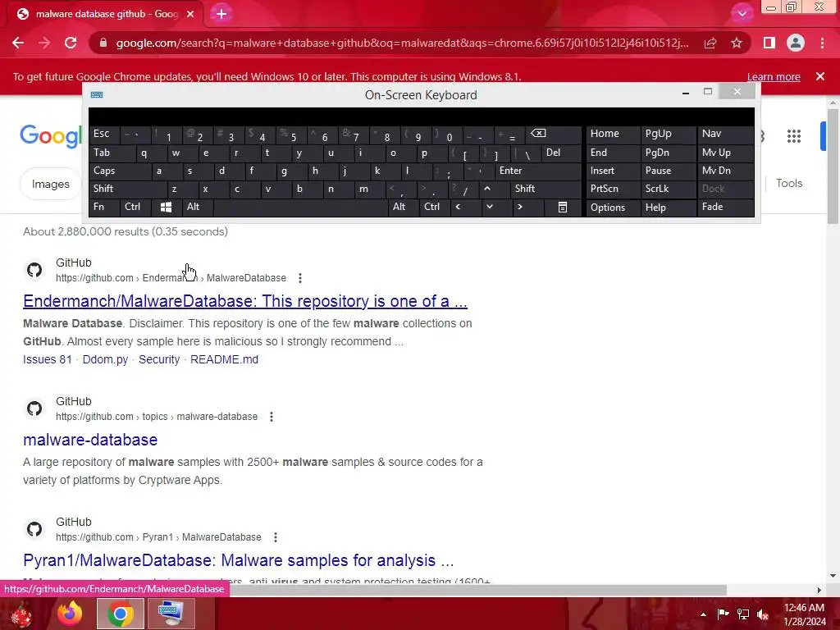This screenshot has width=840, height=630.
Task: Click the Fade key on keyboard
Action: coord(725,207)
